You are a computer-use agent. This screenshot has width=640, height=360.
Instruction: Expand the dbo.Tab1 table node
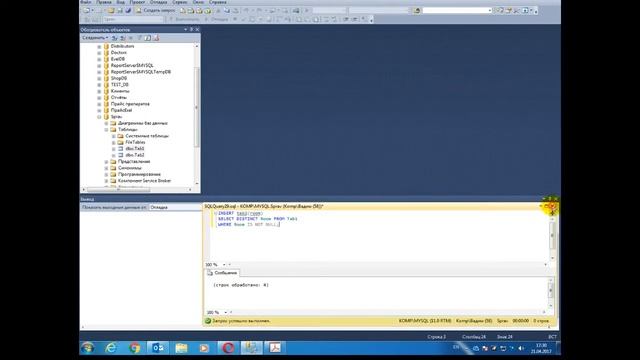[114, 149]
